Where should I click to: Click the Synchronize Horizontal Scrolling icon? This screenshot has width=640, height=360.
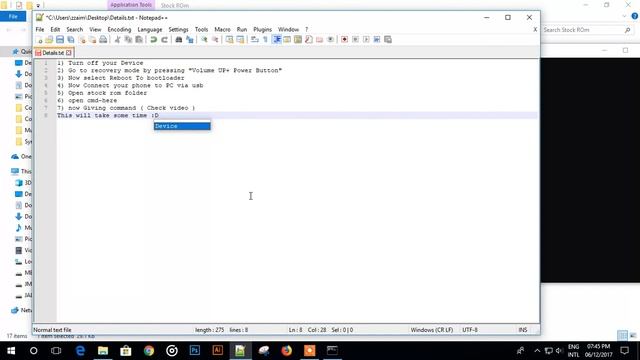pos(240,40)
